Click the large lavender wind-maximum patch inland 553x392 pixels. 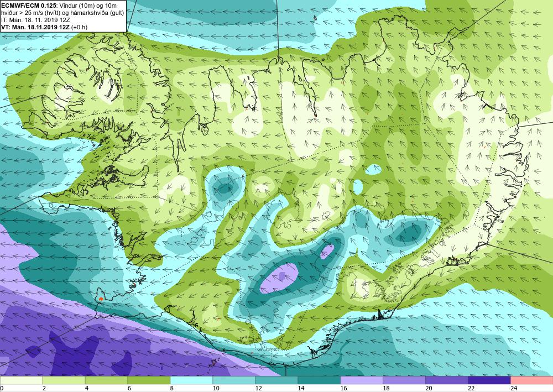pos(279,278)
